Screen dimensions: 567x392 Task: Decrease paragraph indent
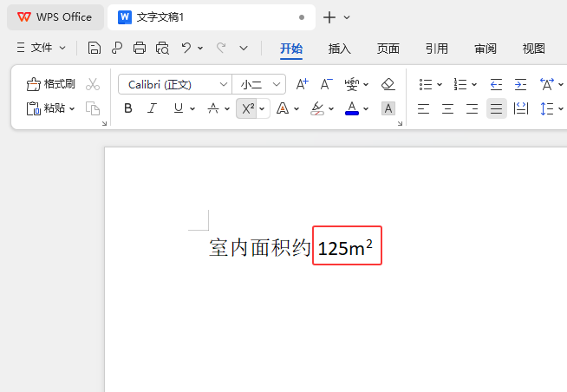click(x=496, y=84)
